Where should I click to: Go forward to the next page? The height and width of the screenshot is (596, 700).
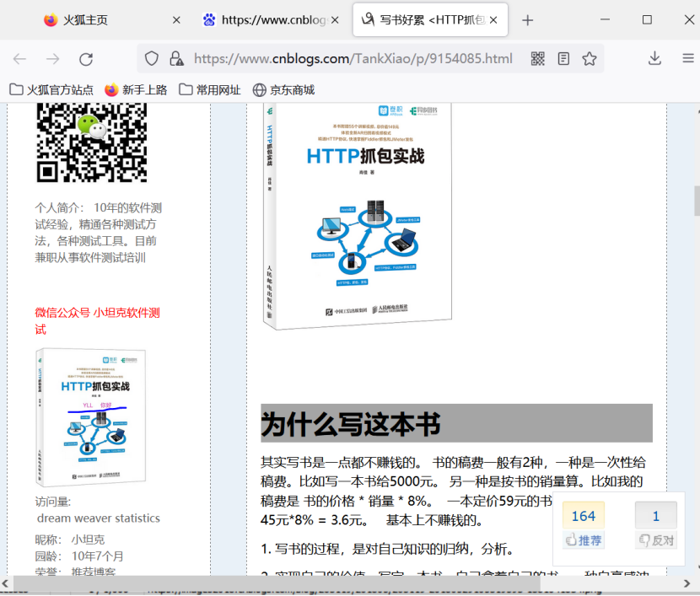[x=52, y=59]
